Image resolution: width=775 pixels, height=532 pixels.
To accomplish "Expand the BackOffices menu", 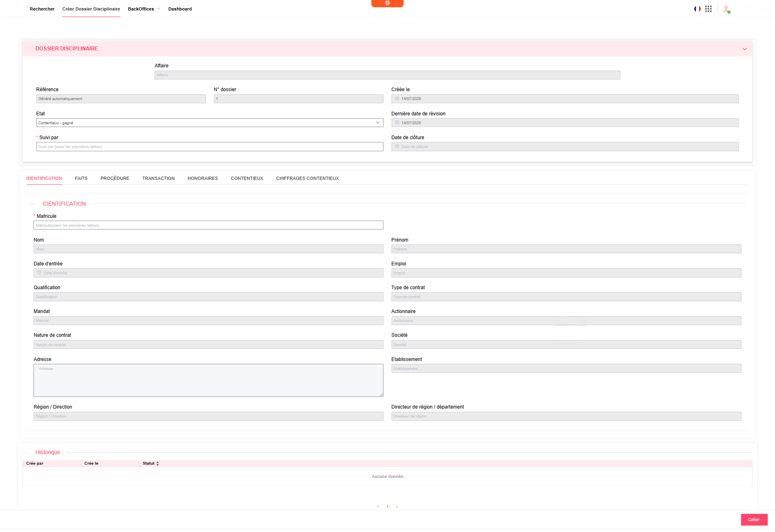I will [144, 9].
